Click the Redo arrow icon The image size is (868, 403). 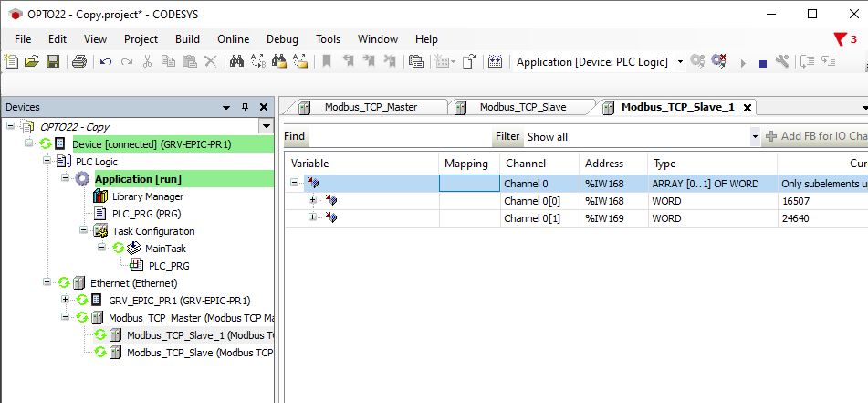[x=127, y=62]
